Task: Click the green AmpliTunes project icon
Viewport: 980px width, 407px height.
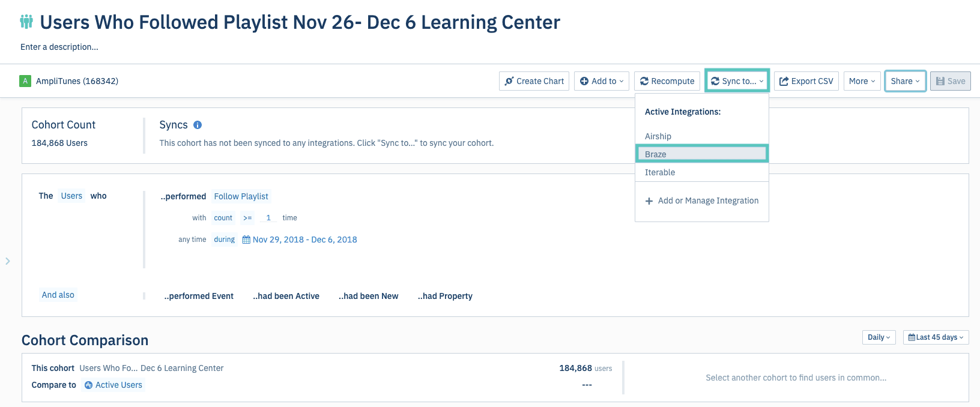Action: [x=25, y=81]
